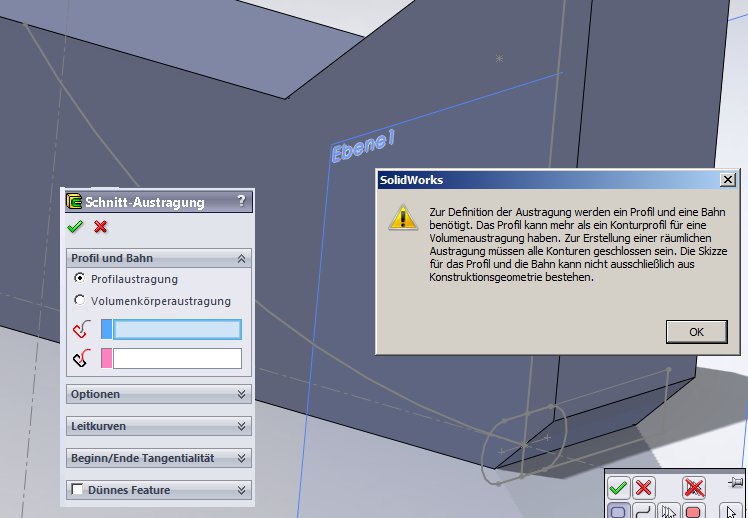Screen dimensions: 748x518
Task: Click the Schnitt-Austragung feature icon
Action: 74,201
